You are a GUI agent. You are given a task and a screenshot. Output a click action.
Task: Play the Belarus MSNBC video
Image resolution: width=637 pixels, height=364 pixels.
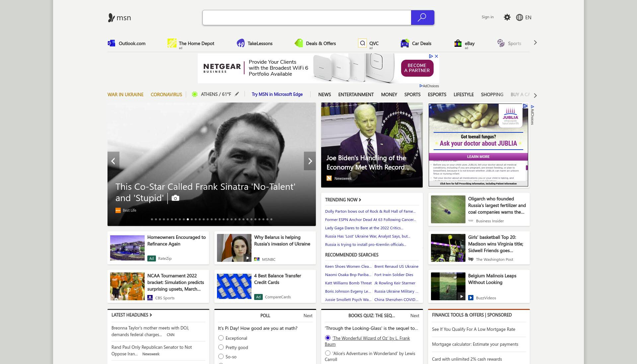click(247, 258)
